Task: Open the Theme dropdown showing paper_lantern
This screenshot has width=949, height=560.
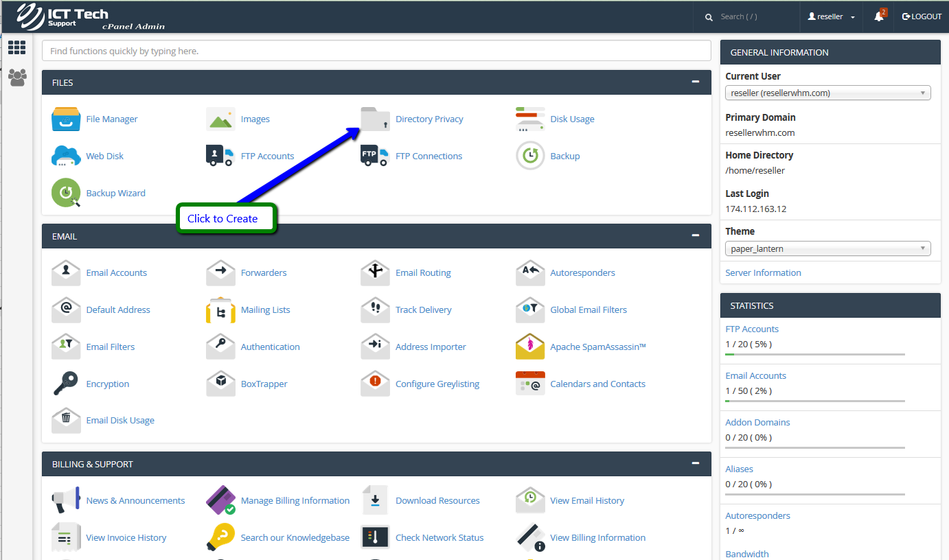Action: coord(827,248)
